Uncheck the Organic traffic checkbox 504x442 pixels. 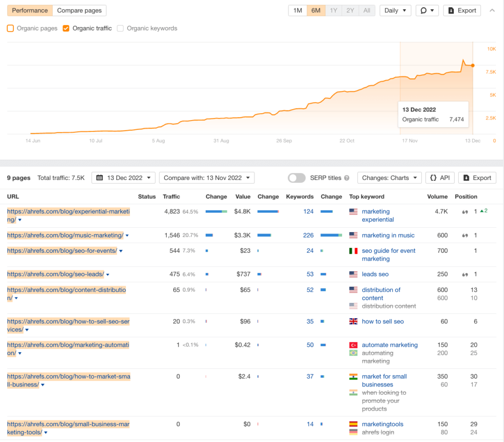click(x=66, y=29)
